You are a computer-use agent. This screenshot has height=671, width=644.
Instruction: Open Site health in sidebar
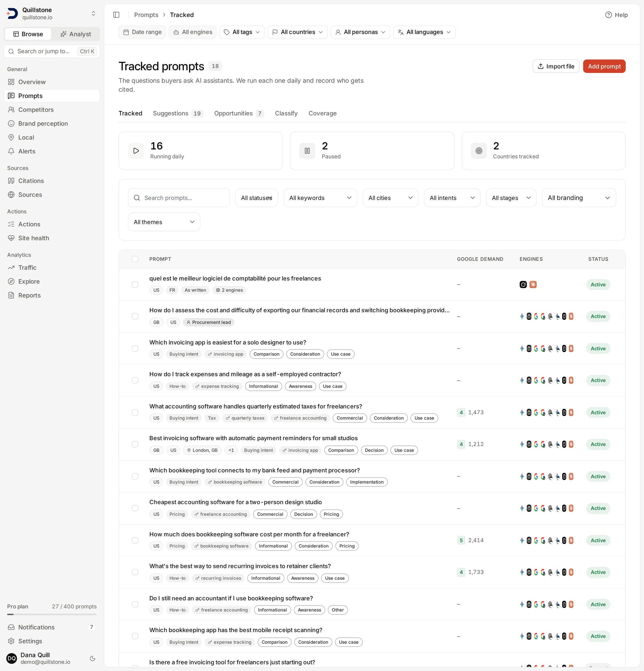pos(52,238)
